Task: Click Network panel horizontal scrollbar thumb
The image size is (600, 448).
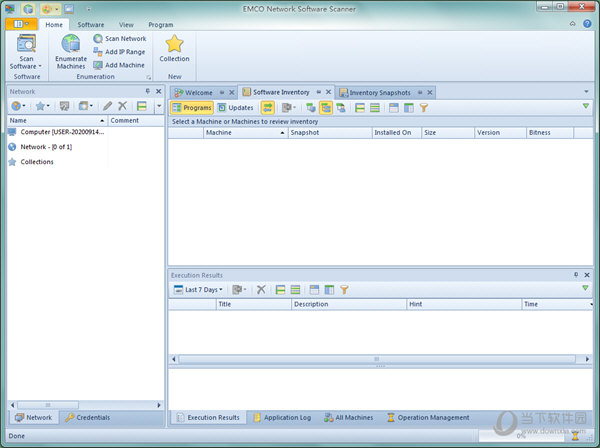Action: 48,405
